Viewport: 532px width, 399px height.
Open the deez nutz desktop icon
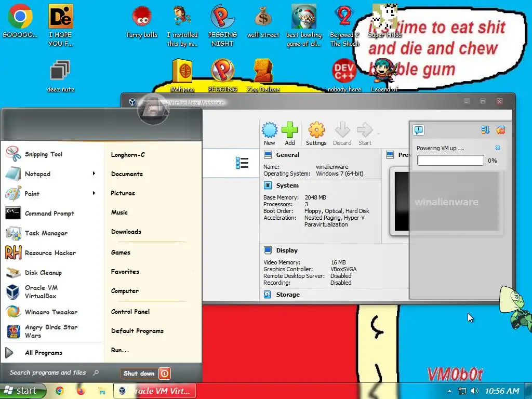pyautogui.click(x=60, y=76)
